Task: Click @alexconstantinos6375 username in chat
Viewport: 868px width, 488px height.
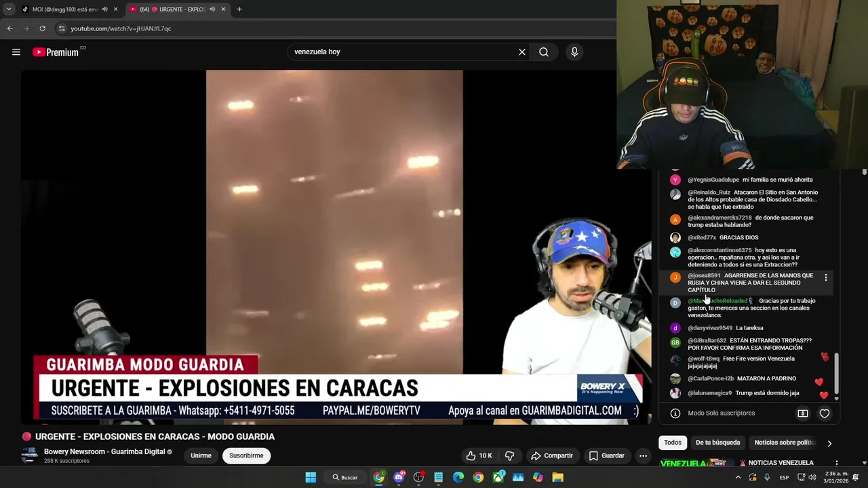Action: [719, 250]
